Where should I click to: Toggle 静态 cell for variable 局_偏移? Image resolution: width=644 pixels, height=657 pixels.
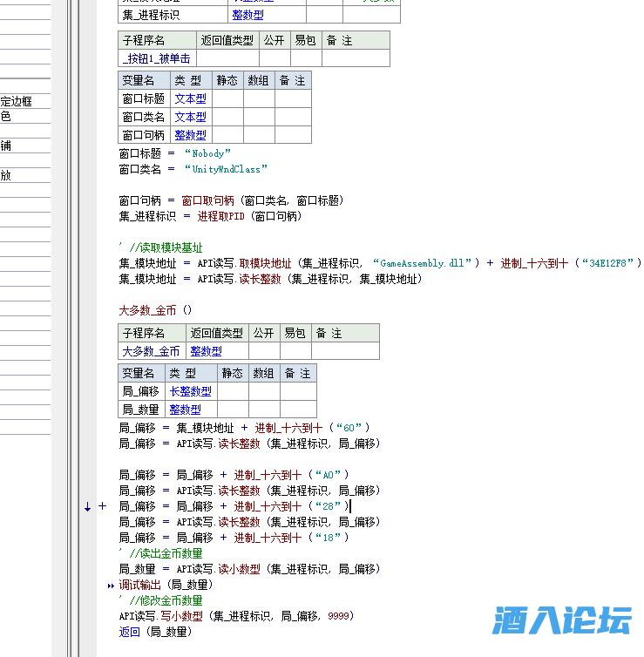[233, 391]
